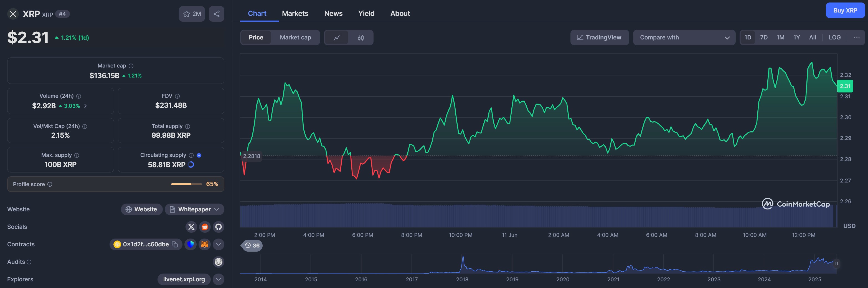Click the verified badge next to Circulating supply
The height and width of the screenshot is (288, 868).
tap(199, 155)
